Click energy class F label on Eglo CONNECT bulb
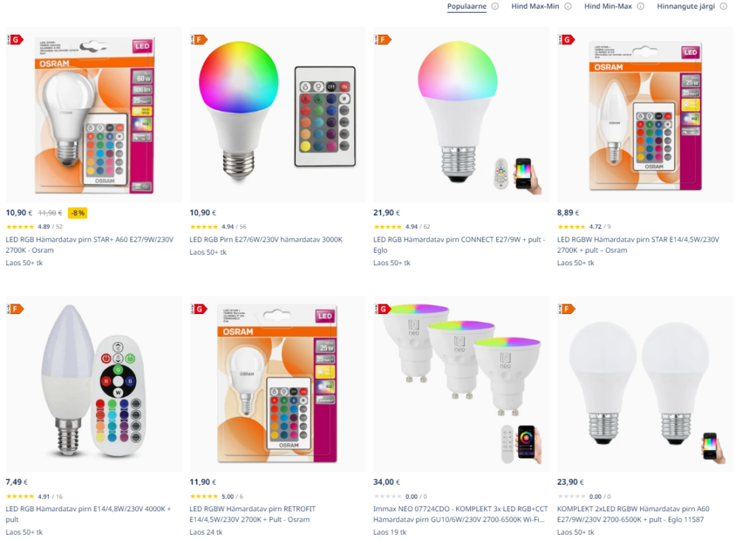Screen dimensions: 756x540 (x=382, y=40)
